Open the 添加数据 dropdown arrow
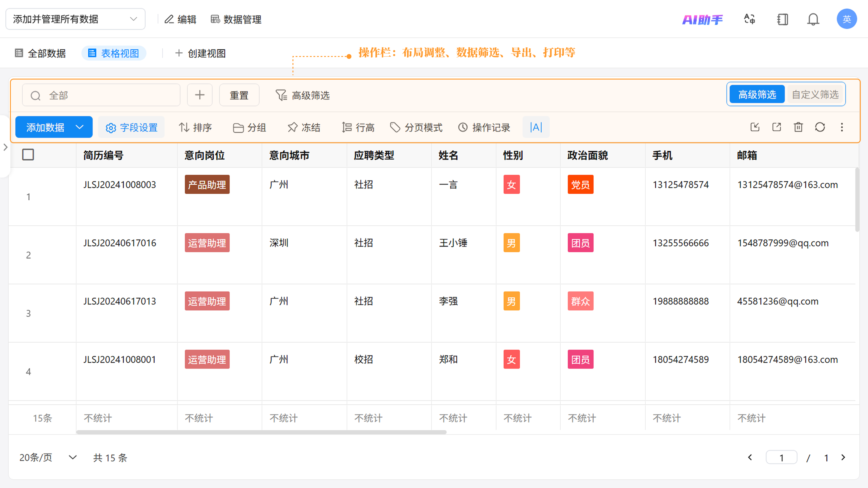This screenshot has height=488, width=868. coord(80,127)
